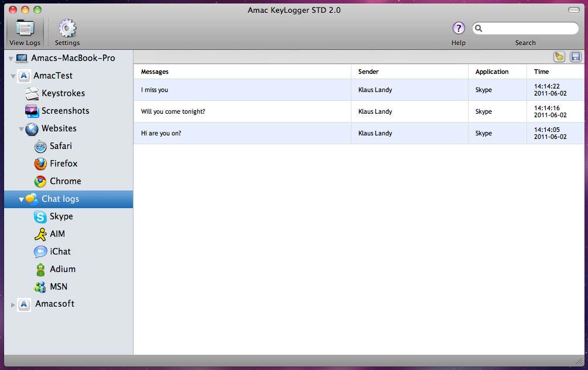The height and width of the screenshot is (370, 588).
Task: Open the Screenshots icon
Action: point(32,111)
